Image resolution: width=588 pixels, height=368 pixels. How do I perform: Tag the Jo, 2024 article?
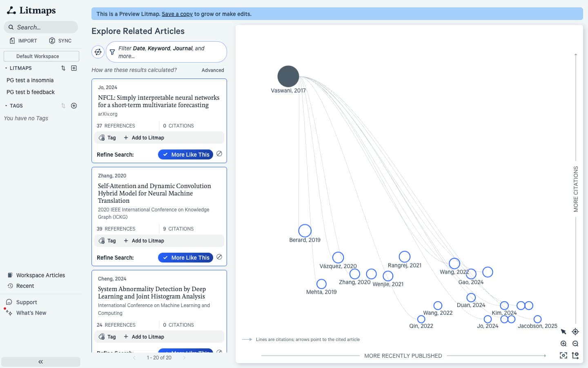[107, 138]
